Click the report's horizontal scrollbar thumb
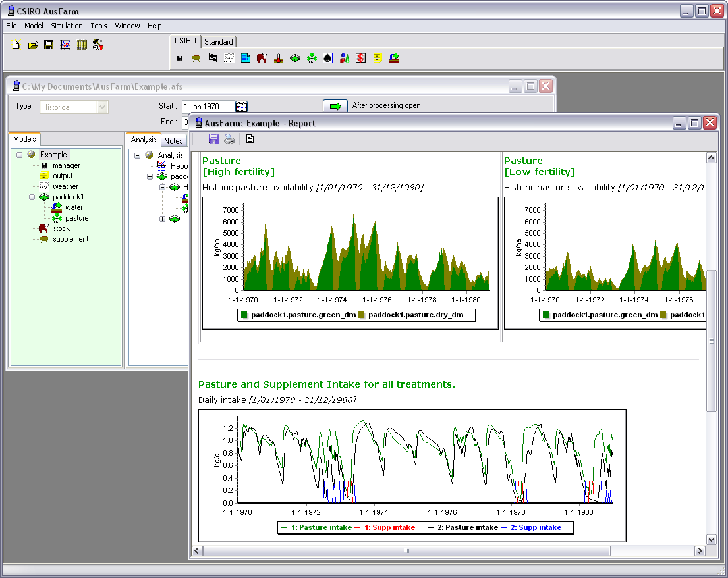Viewport: 728px width, 578px height. coord(406,550)
